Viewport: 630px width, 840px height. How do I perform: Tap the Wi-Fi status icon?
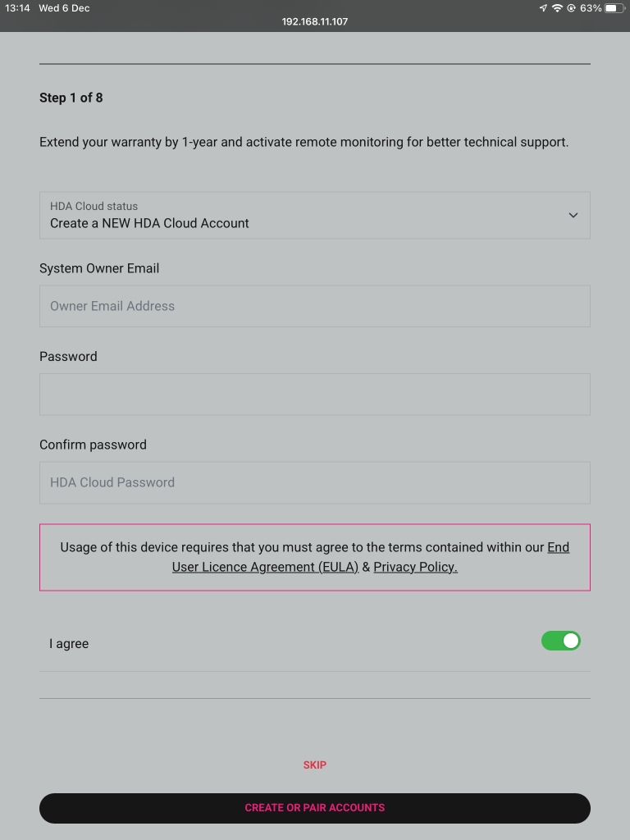tap(558, 8)
